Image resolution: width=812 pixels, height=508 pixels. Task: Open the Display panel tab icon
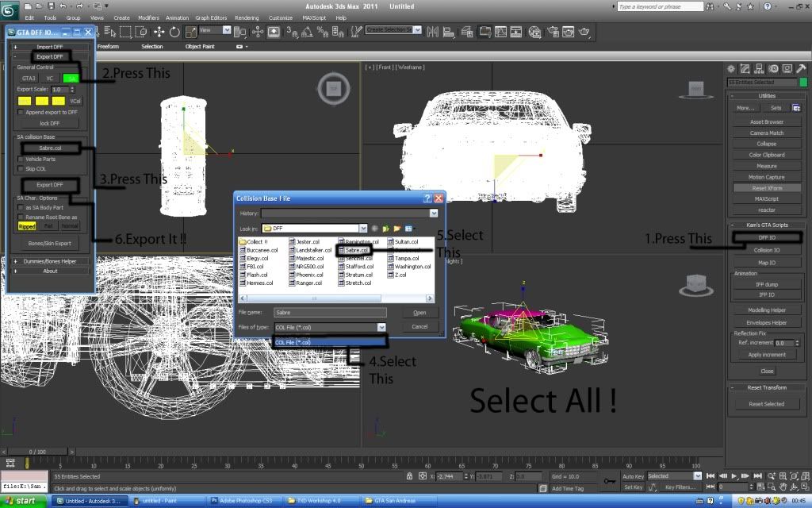787,68
